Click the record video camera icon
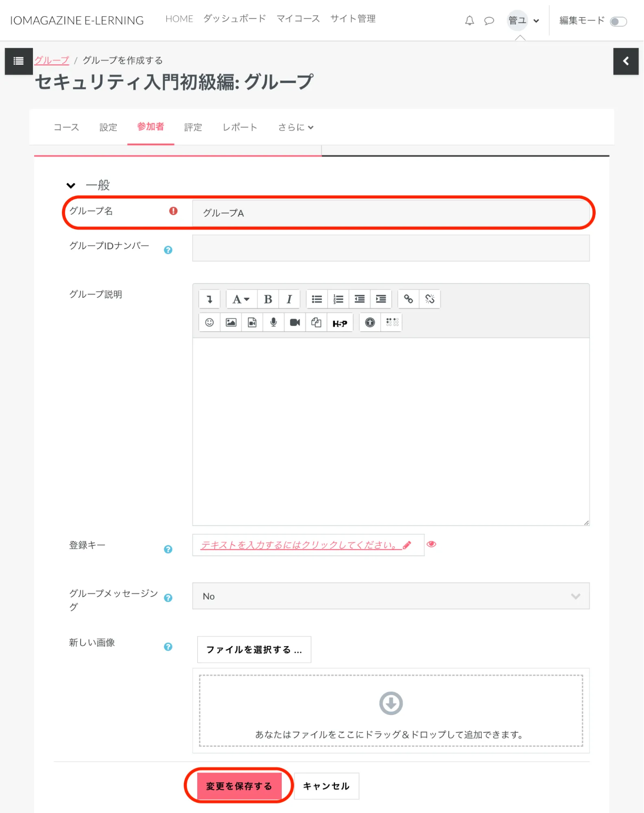The width and height of the screenshot is (644, 813). 295,323
